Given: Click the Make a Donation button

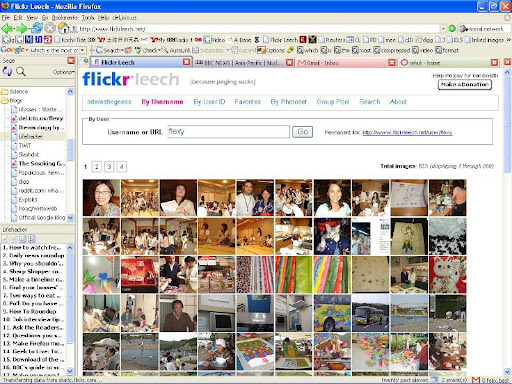Looking at the screenshot, I should [465, 85].
